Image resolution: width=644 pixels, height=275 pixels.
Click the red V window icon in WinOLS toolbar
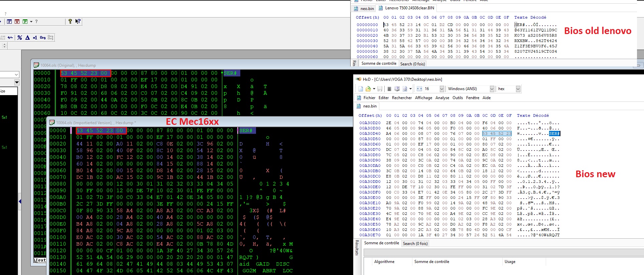coord(17,21)
